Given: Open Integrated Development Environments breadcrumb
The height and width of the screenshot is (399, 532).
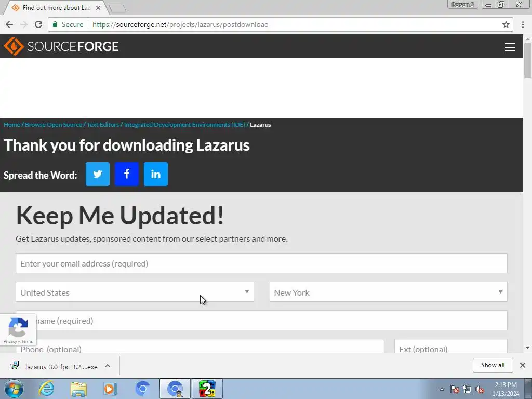Looking at the screenshot, I should pos(184,125).
